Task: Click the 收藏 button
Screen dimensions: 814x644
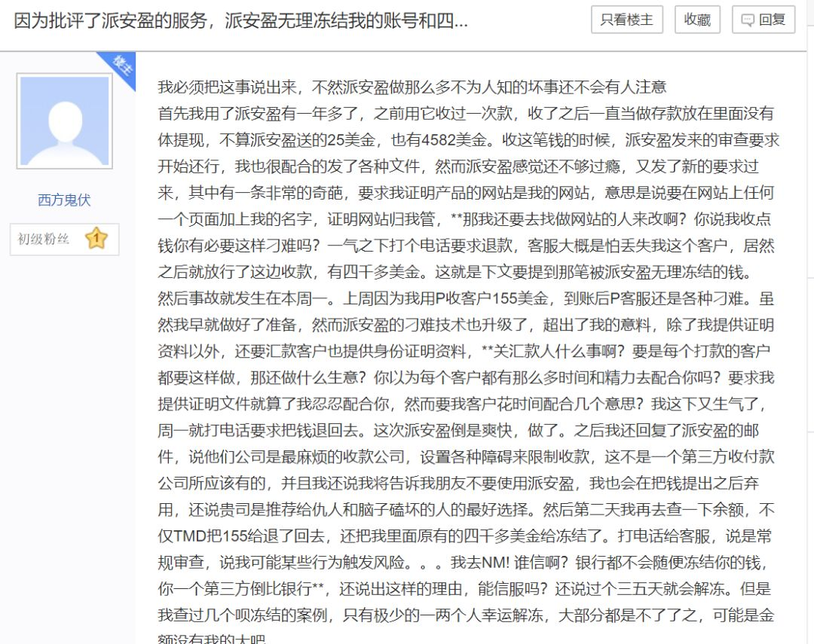Action: click(697, 20)
